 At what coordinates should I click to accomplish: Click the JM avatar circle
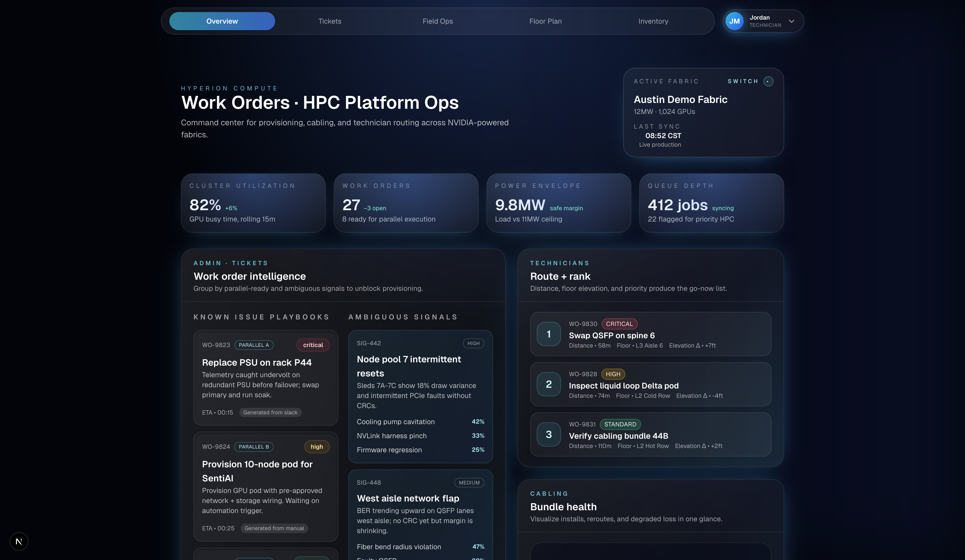pyautogui.click(x=734, y=21)
